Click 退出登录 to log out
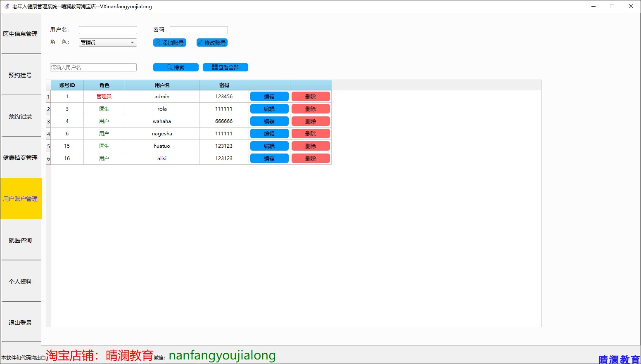The width and height of the screenshot is (641, 364). tap(21, 323)
